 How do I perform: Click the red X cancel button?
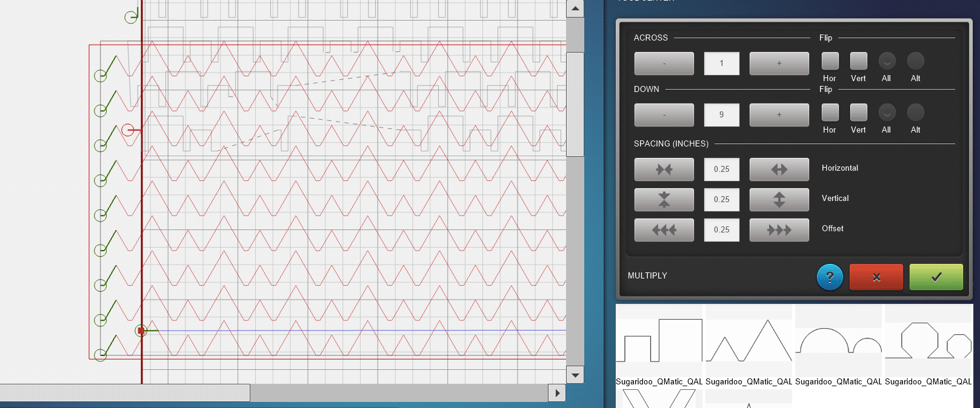[x=876, y=277]
